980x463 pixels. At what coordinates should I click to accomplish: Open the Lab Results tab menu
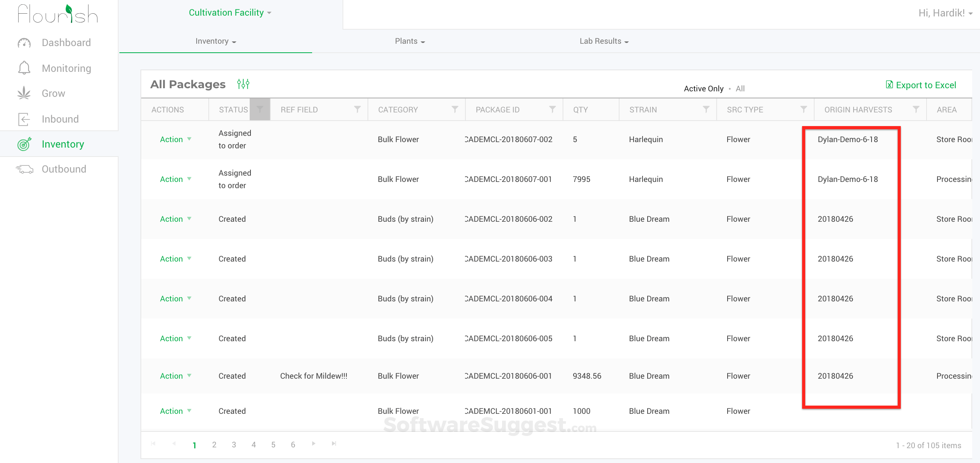click(604, 41)
